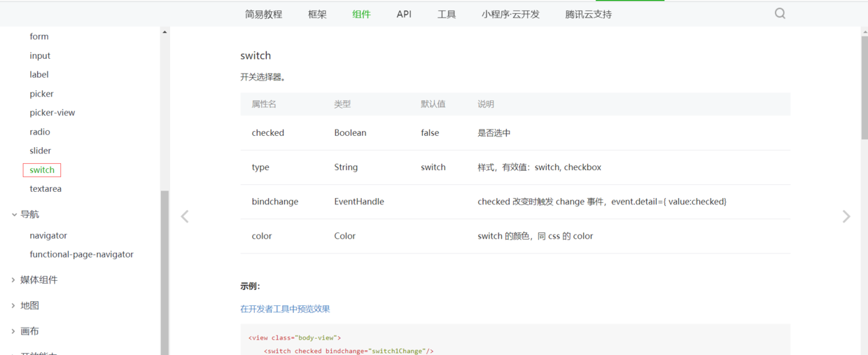Click the type property name cell
868x355 pixels.
[x=260, y=167]
